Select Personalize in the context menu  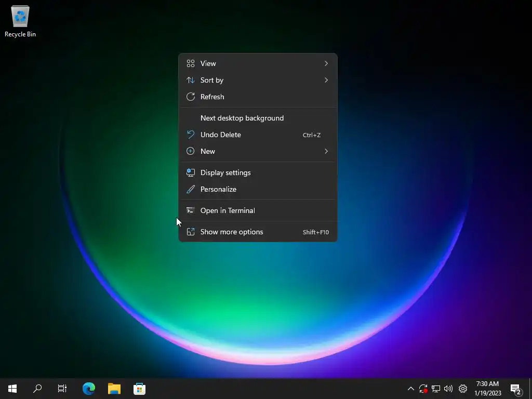pos(258,189)
